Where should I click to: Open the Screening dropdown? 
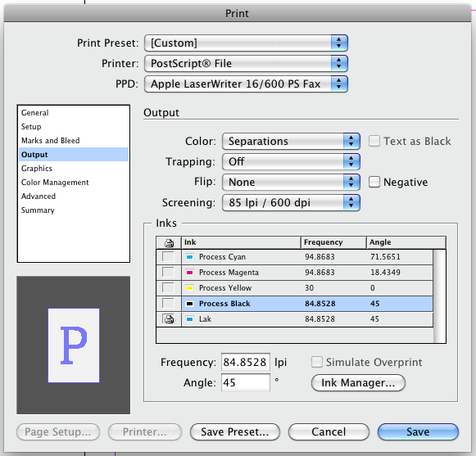coord(291,203)
